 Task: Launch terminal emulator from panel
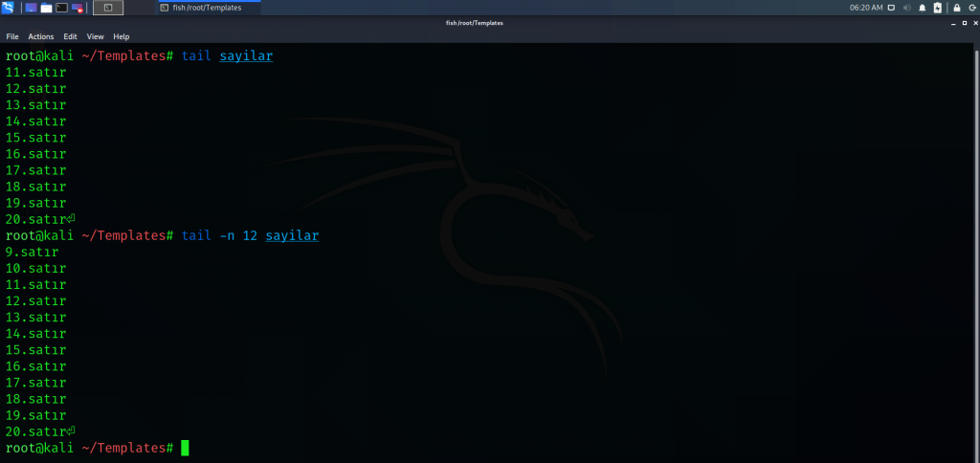[x=61, y=8]
